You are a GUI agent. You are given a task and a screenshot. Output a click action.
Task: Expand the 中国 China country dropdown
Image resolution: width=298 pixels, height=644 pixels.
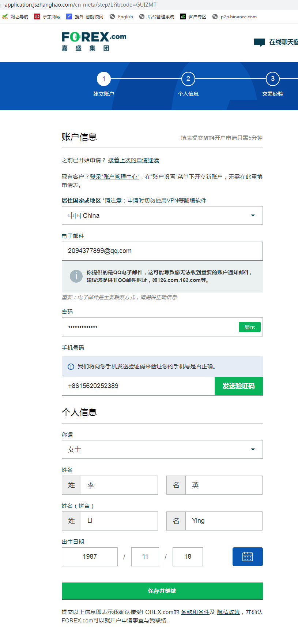pyautogui.click(x=162, y=215)
